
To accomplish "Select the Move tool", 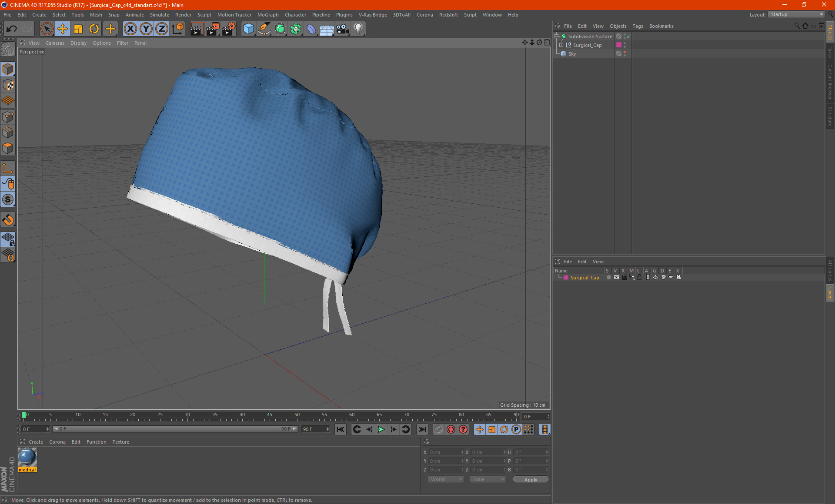I will [x=63, y=29].
